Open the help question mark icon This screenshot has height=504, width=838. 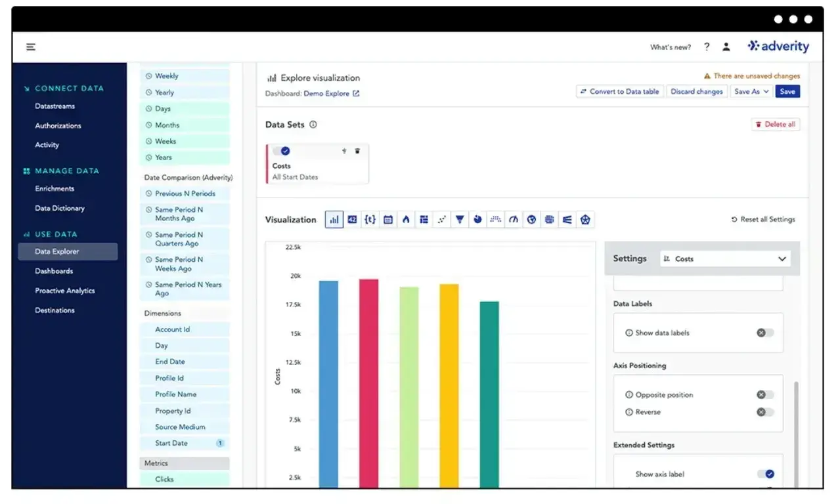point(707,47)
